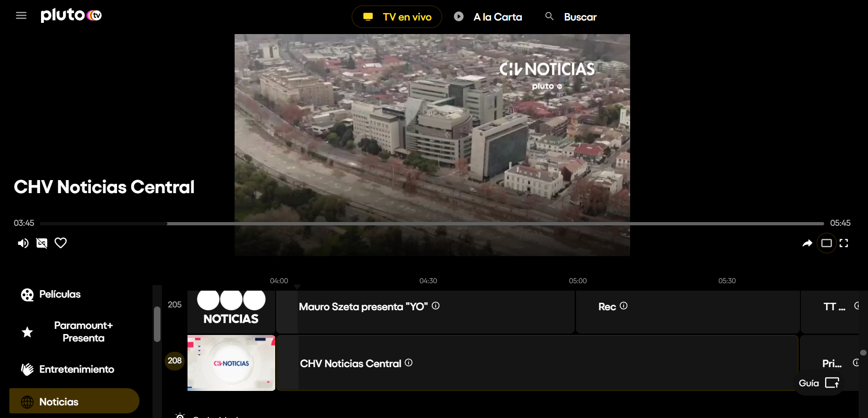Click the Entretenimiento clapping hands icon

coord(28,369)
